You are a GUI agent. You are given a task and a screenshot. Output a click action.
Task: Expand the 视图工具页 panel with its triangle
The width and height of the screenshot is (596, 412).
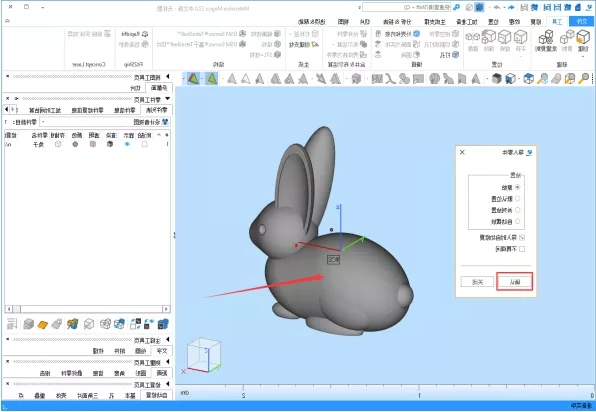(x=168, y=77)
